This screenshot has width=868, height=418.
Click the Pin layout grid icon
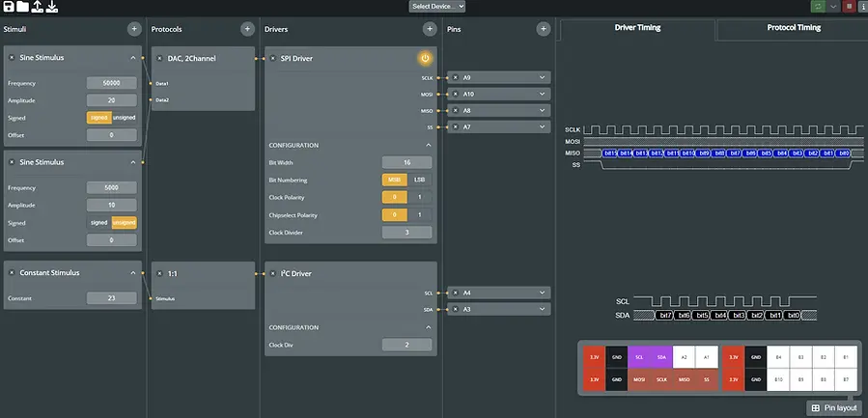point(816,408)
